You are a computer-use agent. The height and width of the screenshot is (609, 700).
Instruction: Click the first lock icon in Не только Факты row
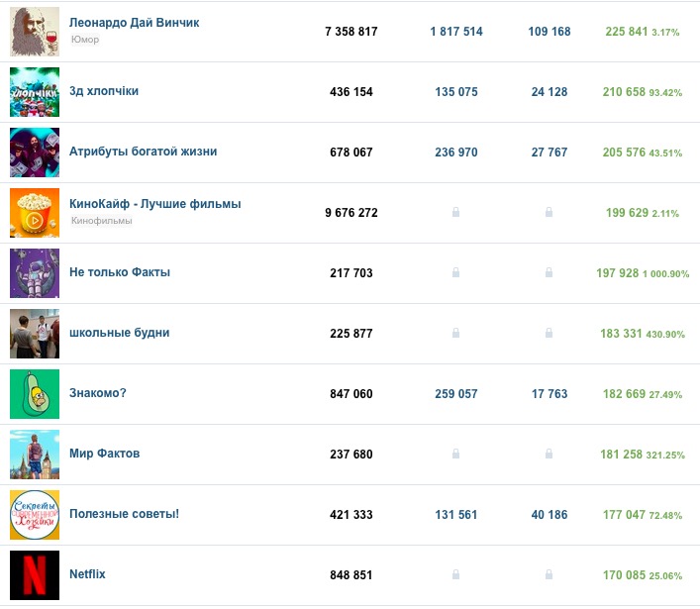(455, 273)
